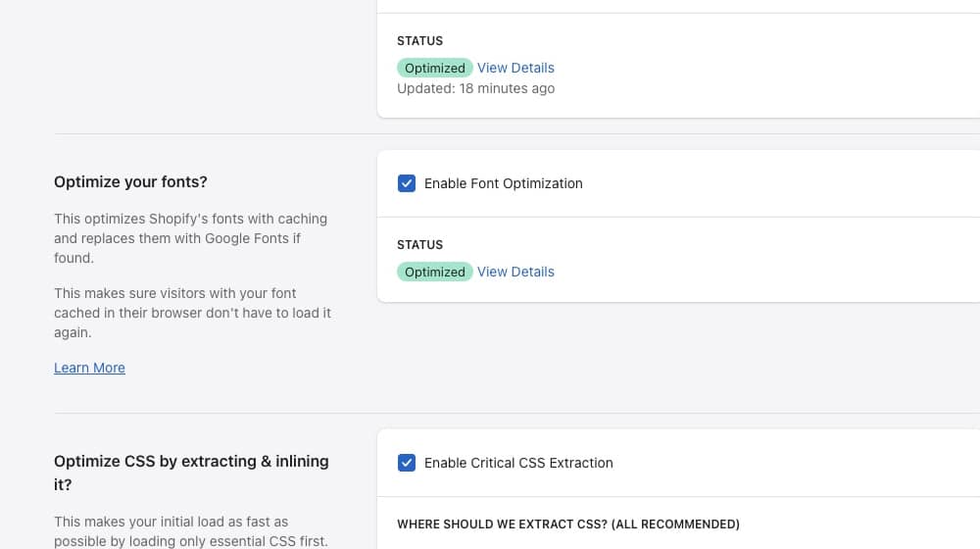The width and height of the screenshot is (980, 549).
Task: Click the STATUS label above the Updated timestamp
Action: pyautogui.click(x=419, y=40)
